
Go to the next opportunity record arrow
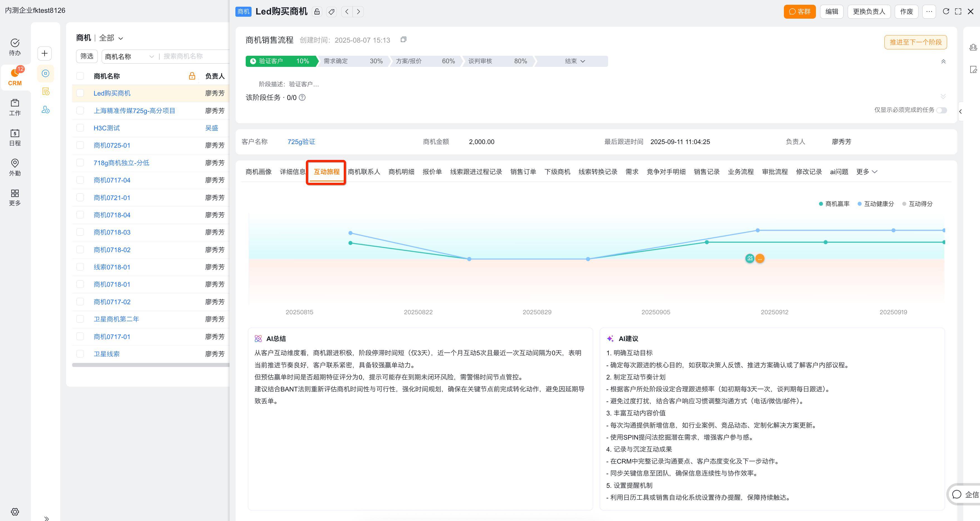tap(358, 12)
